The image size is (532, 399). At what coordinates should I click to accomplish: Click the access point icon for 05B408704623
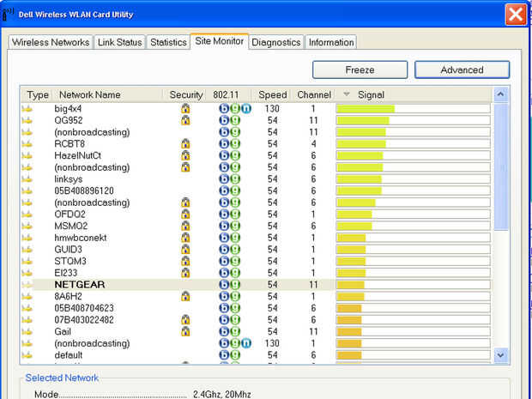coord(27,308)
